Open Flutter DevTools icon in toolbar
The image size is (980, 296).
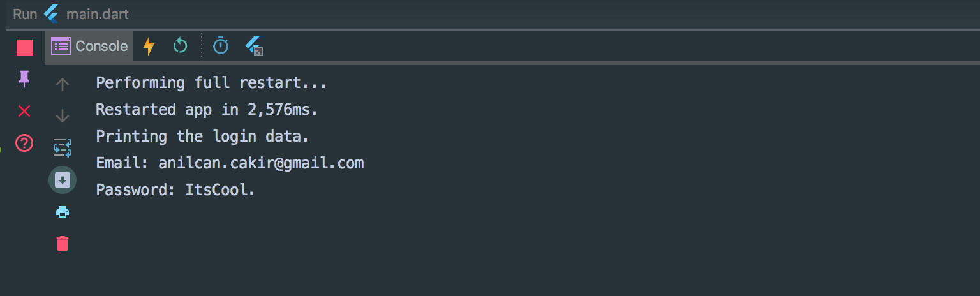click(x=254, y=46)
